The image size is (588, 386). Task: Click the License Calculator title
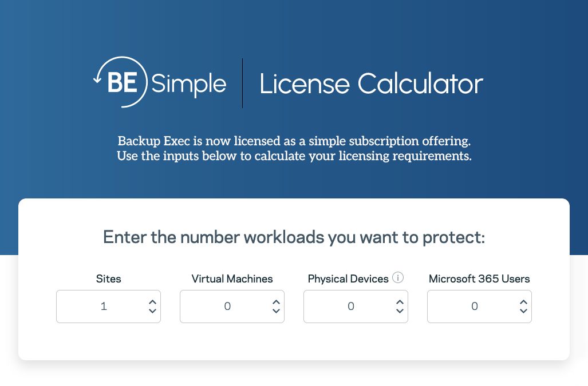coord(371,83)
